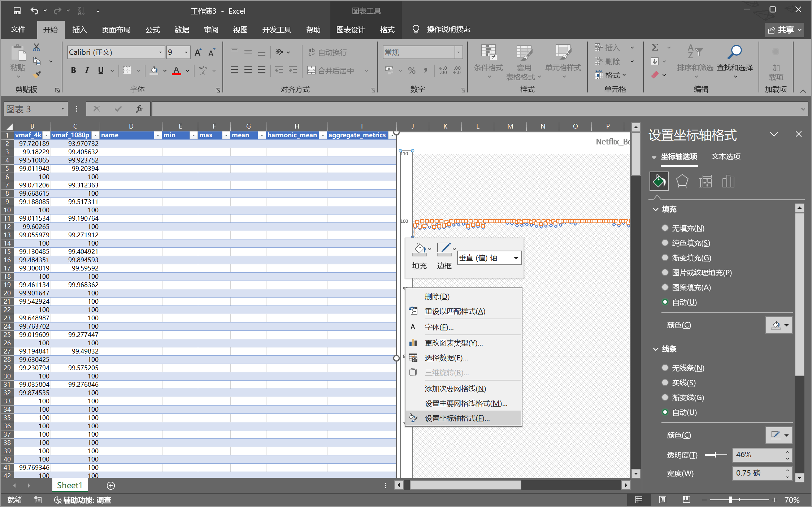Click the 共享 share button
Screen dimensions: 812x507
784,30
